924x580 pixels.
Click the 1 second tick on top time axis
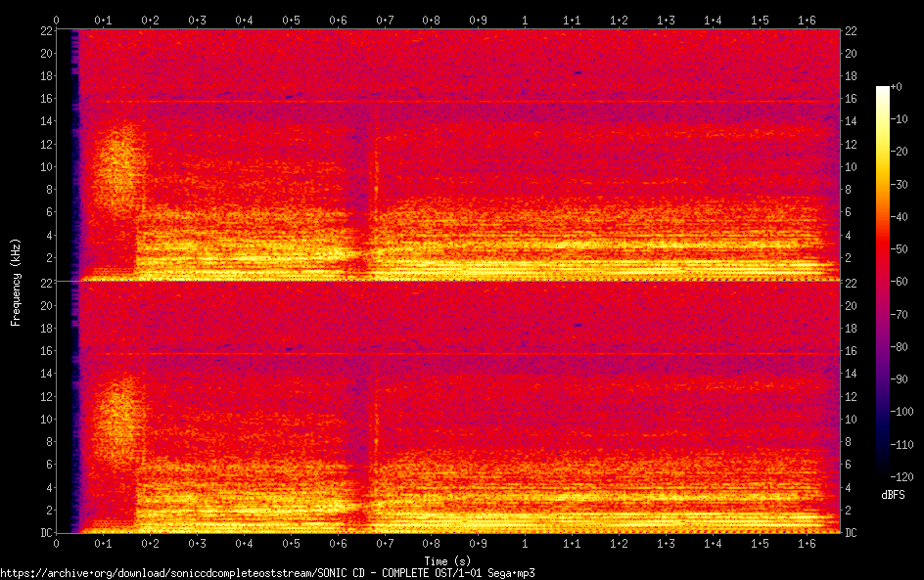(x=526, y=20)
